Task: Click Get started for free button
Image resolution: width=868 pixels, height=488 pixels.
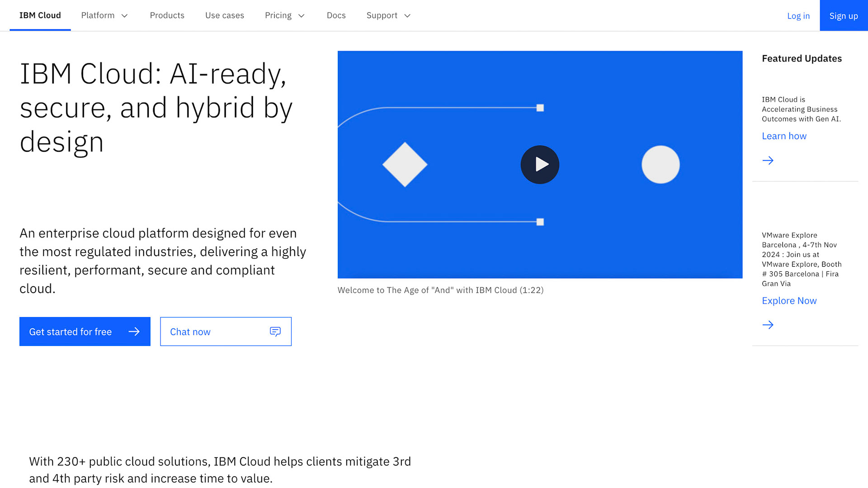Action: 85,332
